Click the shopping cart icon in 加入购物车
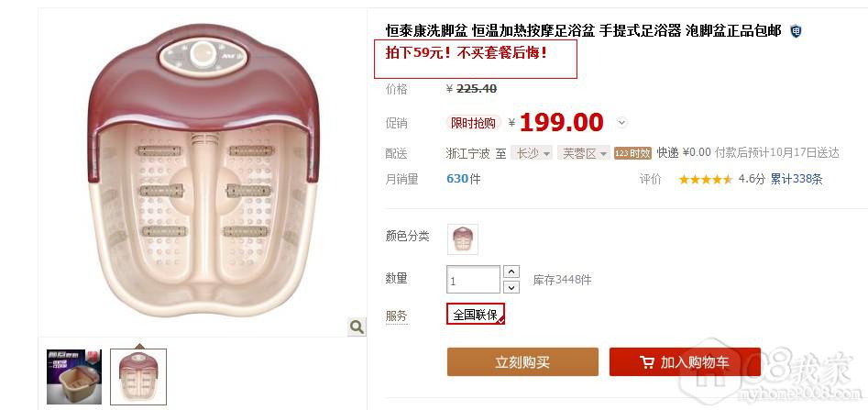Viewport: 868px width, 410px height. (646, 362)
